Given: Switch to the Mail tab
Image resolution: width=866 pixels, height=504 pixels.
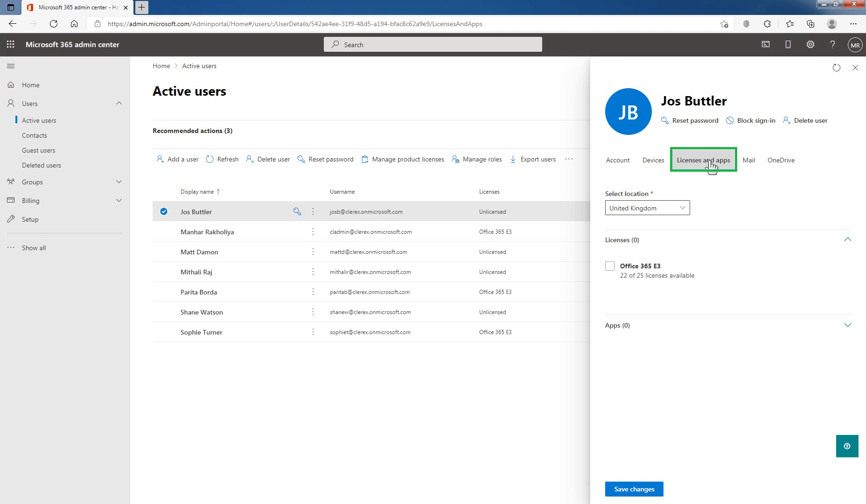Looking at the screenshot, I should point(748,160).
